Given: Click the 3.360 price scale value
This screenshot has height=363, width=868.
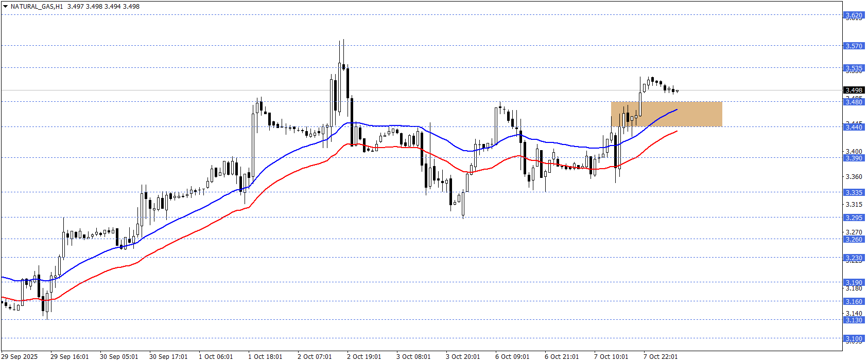Looking at the screenshot, I should point(854,177).
